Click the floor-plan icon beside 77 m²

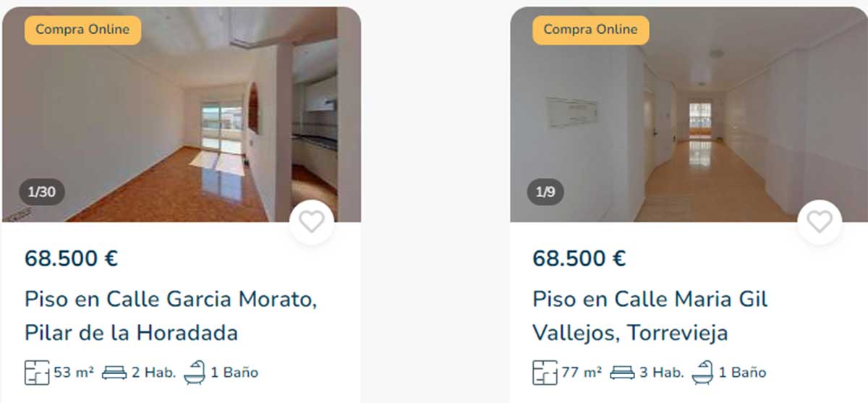(545, 373)
